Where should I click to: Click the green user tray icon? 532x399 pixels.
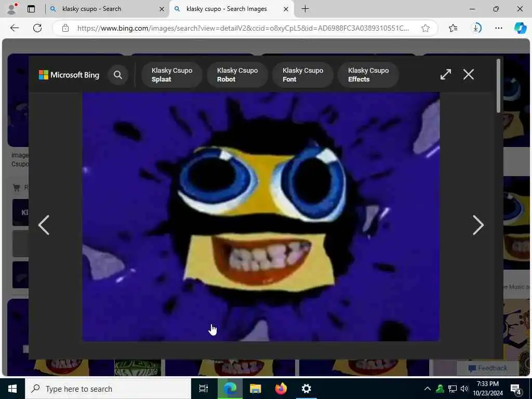click(440, 389)
